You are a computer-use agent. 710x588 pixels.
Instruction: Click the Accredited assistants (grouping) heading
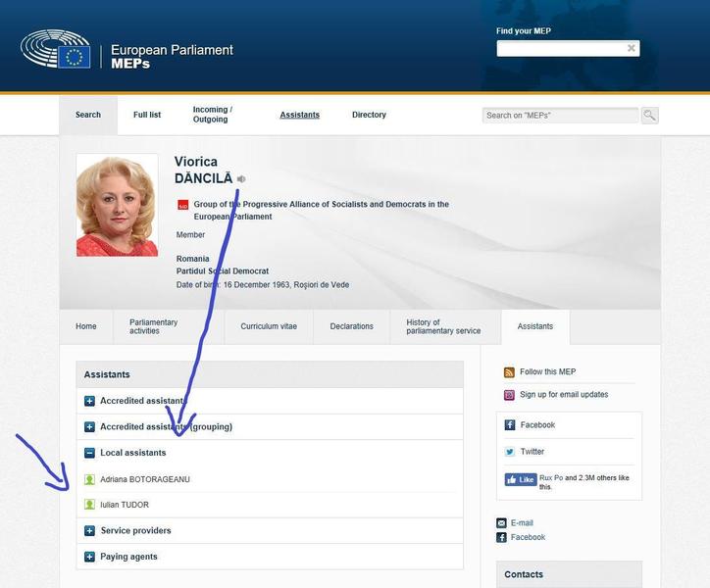pyautogui.click(x=166, y=427)
